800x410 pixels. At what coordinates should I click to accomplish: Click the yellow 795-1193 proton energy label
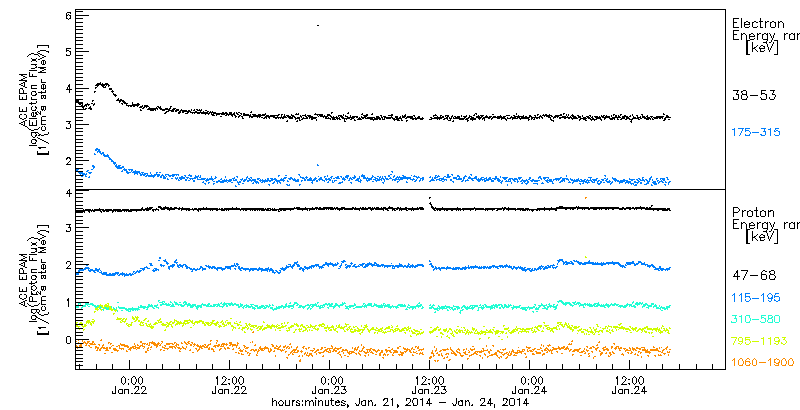pos(759,341)
